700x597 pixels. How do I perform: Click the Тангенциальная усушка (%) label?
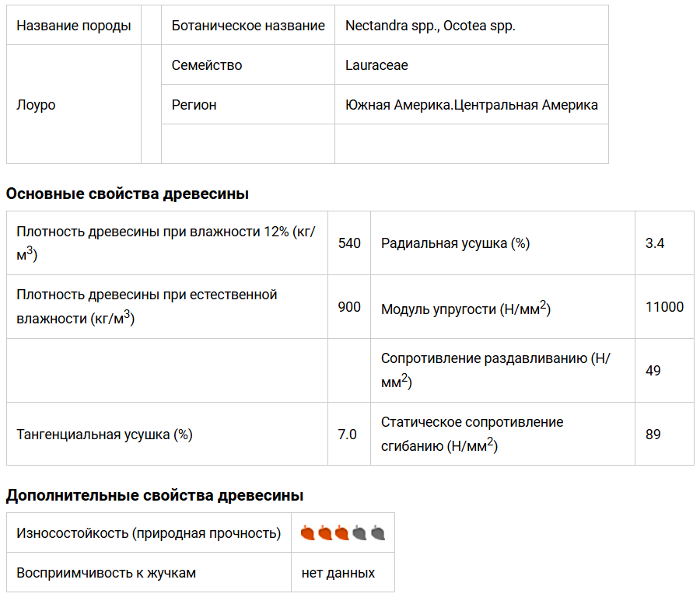(104, 435)
